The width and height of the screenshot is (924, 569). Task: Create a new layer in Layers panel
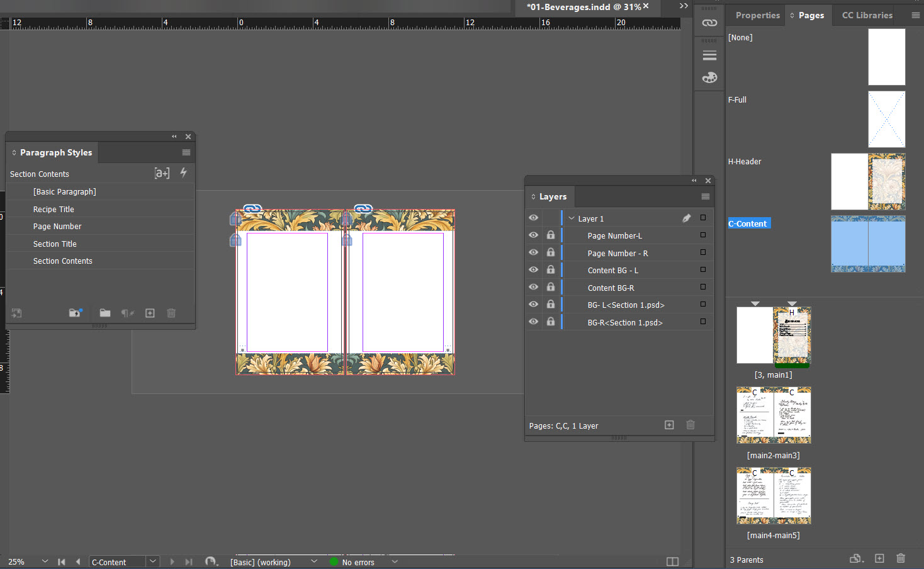(x=669, y=425)
